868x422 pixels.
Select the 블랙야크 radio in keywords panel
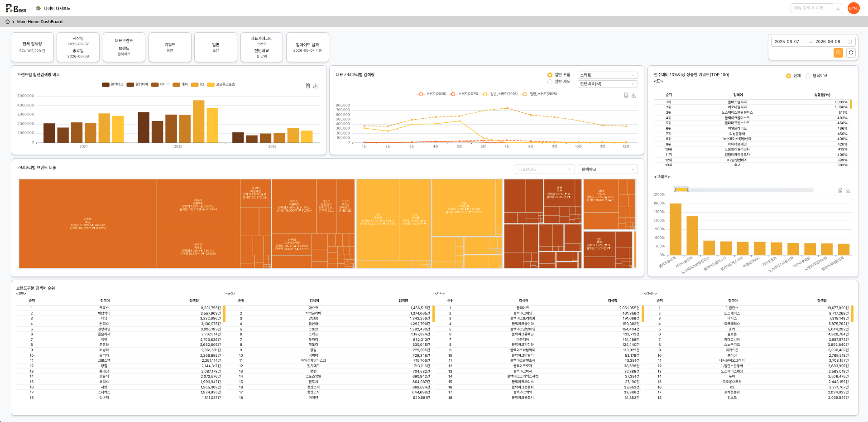point(816,76)
